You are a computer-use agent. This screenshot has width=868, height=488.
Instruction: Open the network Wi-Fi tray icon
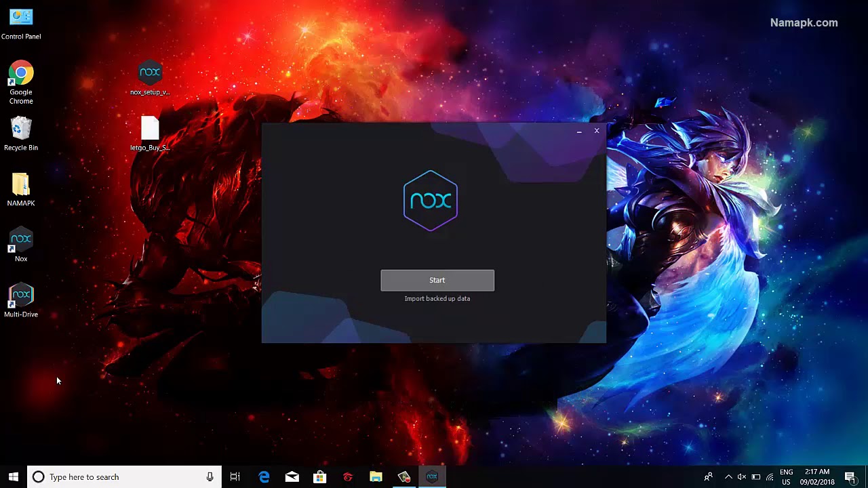pyautogui.click(x=770, y=477)
